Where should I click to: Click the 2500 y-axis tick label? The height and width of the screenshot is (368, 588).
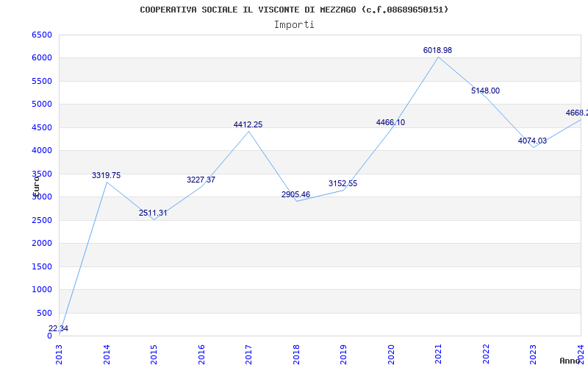coord(42,220)
